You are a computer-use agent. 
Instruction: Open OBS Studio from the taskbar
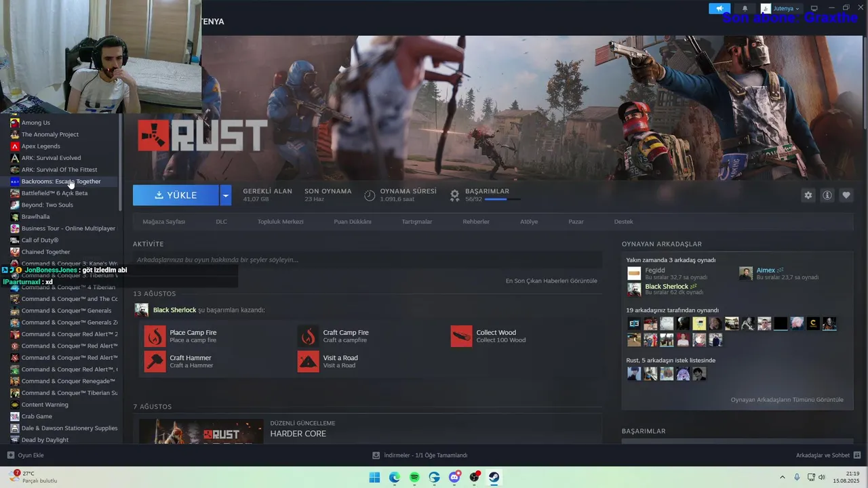pos(475,477)
